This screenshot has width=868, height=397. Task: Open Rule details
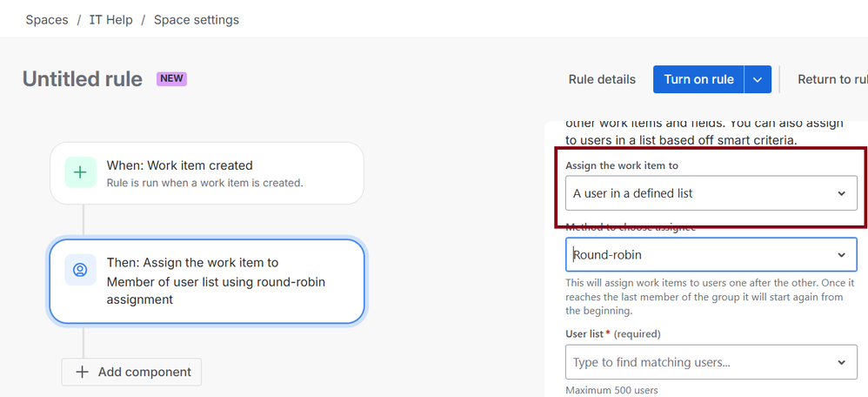click(602, 79)
